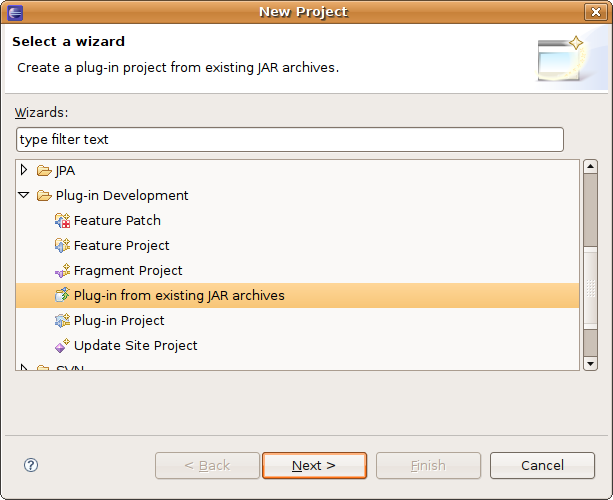Open the help question mark icon
The width and height of the screenshot is (613, 500).
click(31, 465)
